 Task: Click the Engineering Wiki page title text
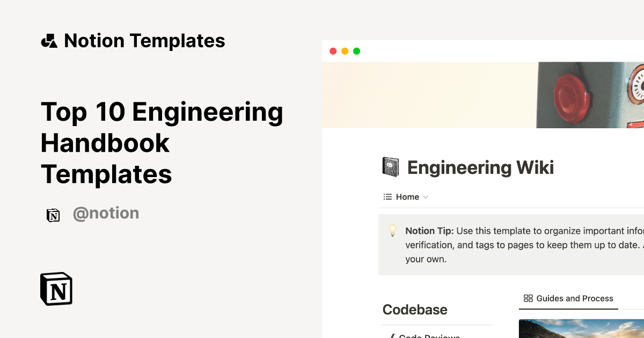[481, 167]
